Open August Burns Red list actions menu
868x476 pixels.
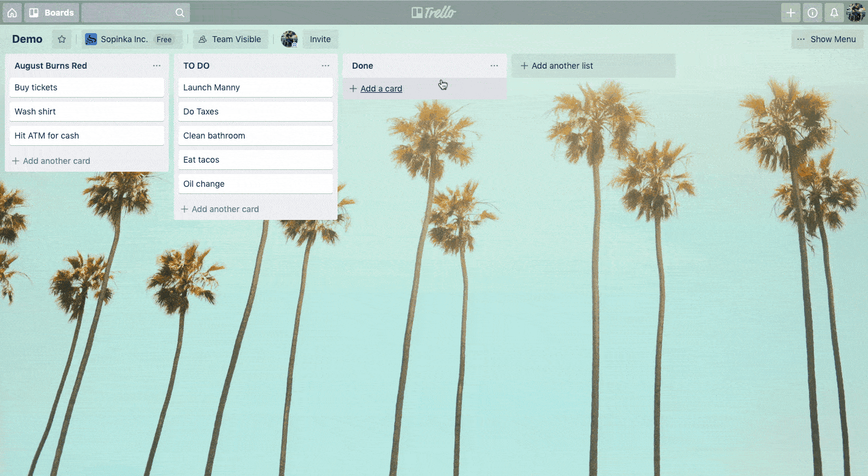[157, 66]
